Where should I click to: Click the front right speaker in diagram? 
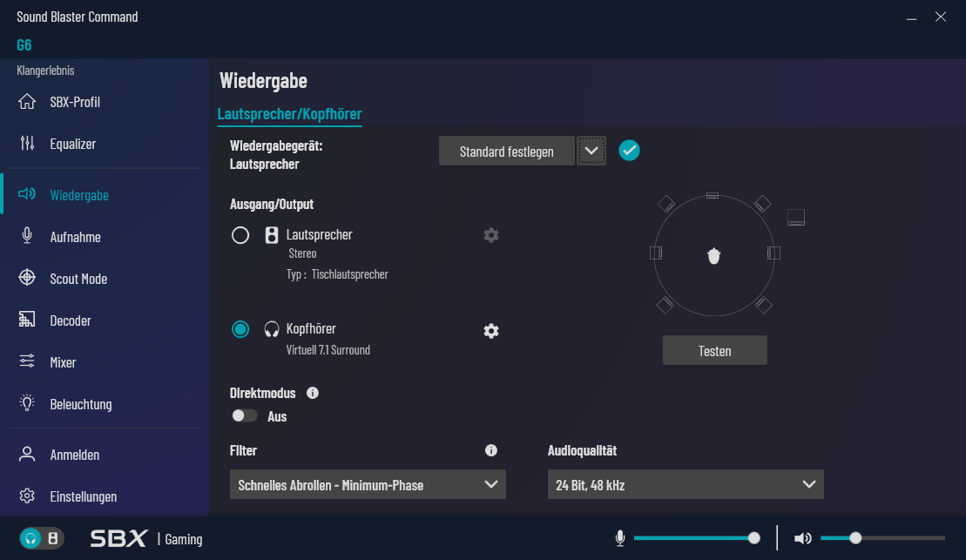point(763,203)
